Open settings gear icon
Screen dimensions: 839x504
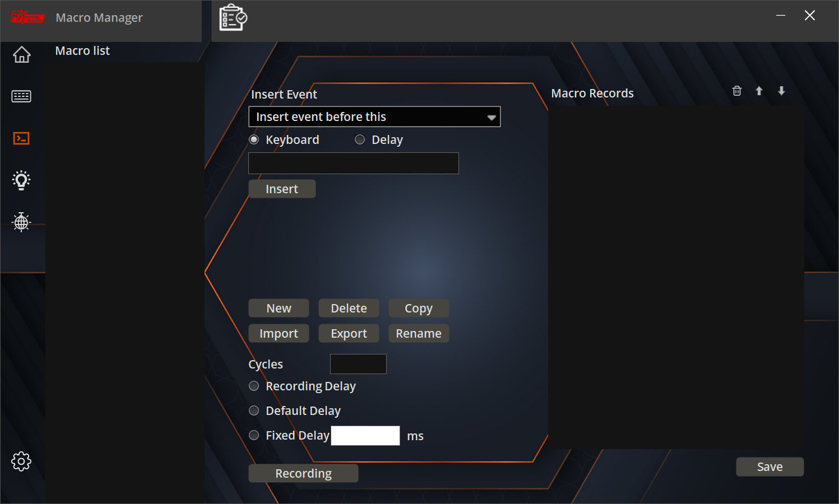21,461
